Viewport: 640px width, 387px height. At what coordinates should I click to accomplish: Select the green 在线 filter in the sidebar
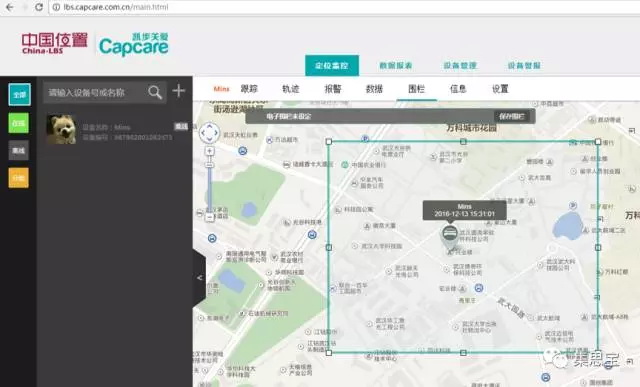click(x=19, y=123)
